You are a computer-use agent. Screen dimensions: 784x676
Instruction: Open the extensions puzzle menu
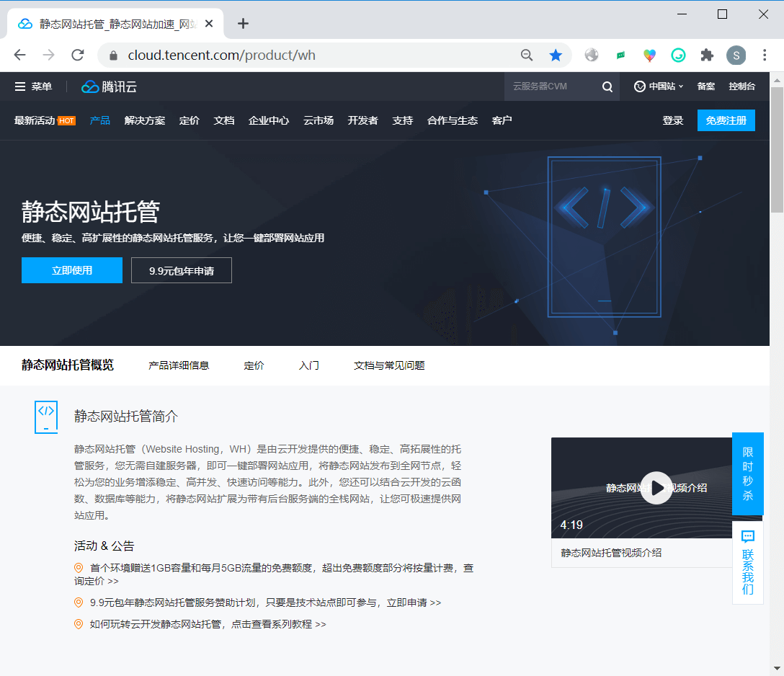click(x=707, y=55)
